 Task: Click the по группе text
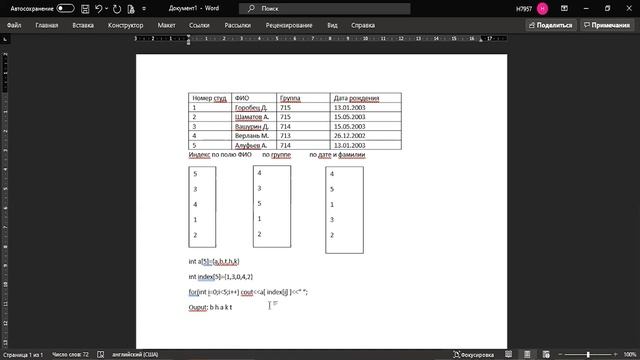tap(276, 155)
